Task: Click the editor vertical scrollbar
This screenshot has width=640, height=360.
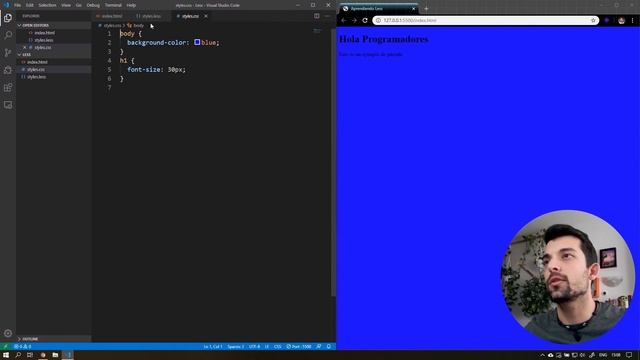Action: 333,162
